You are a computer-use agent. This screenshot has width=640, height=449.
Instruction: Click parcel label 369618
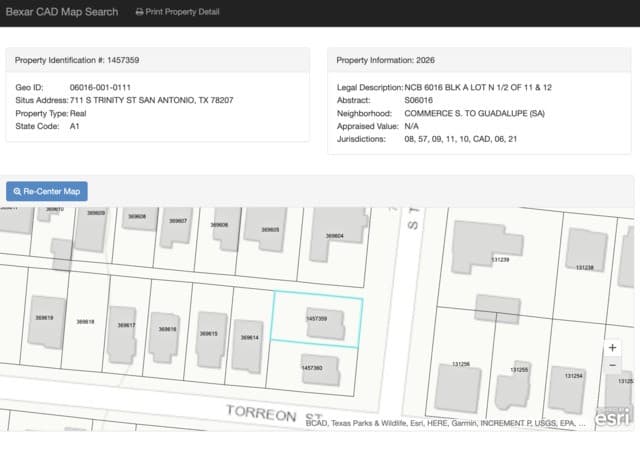pyautogui.click(x=85, y=322)
